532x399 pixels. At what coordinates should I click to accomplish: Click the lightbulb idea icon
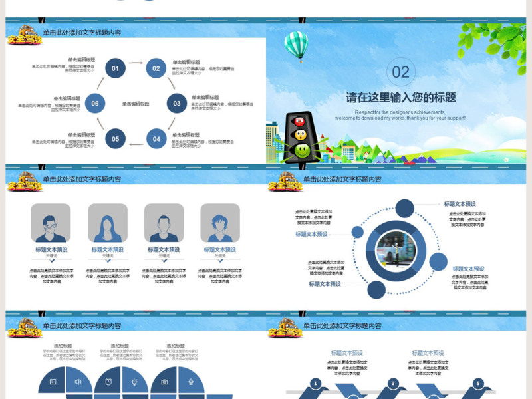[x=134, y=382]
